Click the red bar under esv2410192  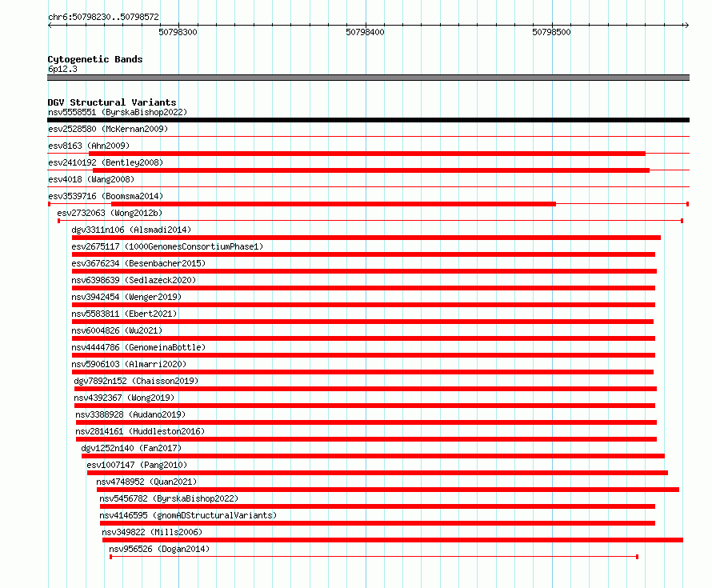pos(371,170)
